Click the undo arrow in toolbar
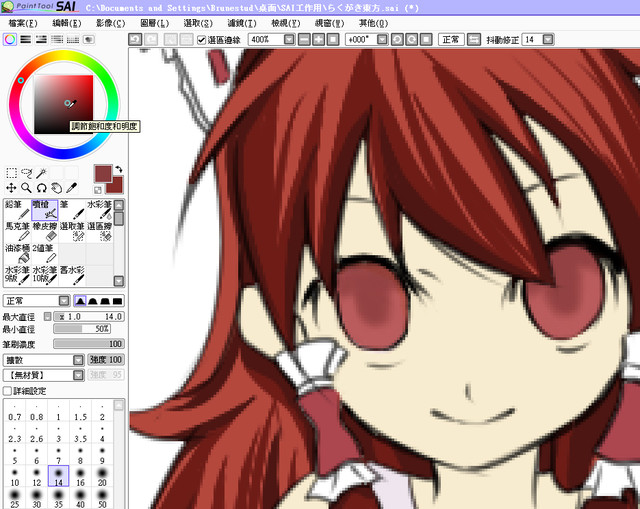640x509 pixels. click(135, 39)
